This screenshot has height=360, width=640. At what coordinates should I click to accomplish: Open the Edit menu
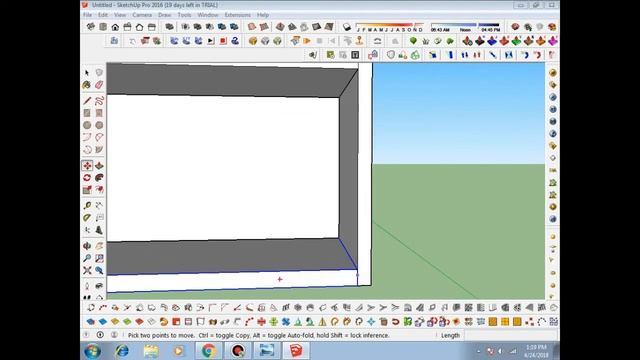coord(103,15)
